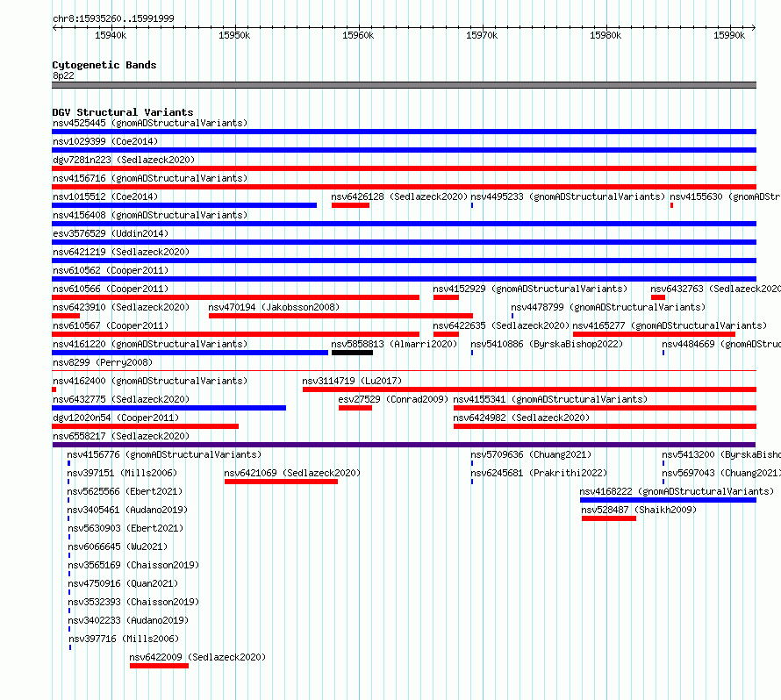Image resolution: width=781 pixels, height=700 pixels.
Task: Click the black bar under nsv5858813 (Almarri2020)
Action: 352,353
